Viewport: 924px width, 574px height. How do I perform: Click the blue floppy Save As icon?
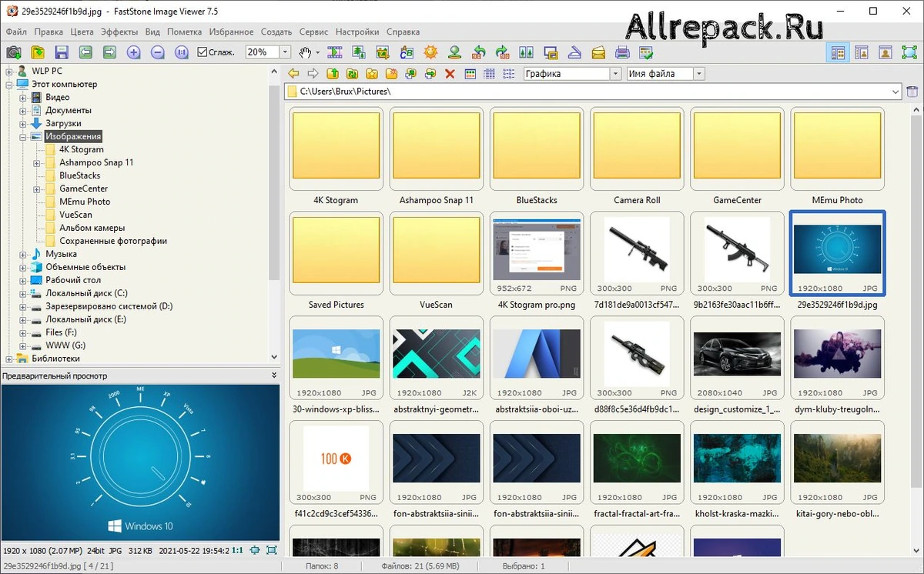click(62, 52)
